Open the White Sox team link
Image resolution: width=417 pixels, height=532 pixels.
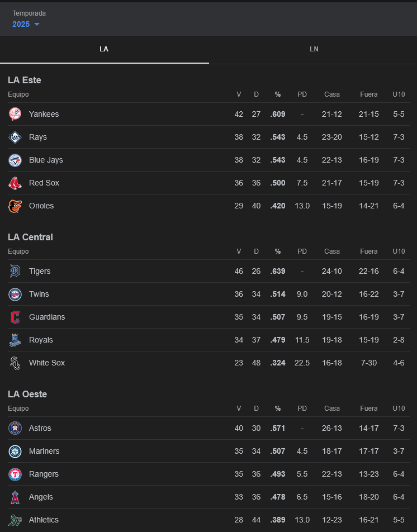pyautogui.click(x=47, y=363)
